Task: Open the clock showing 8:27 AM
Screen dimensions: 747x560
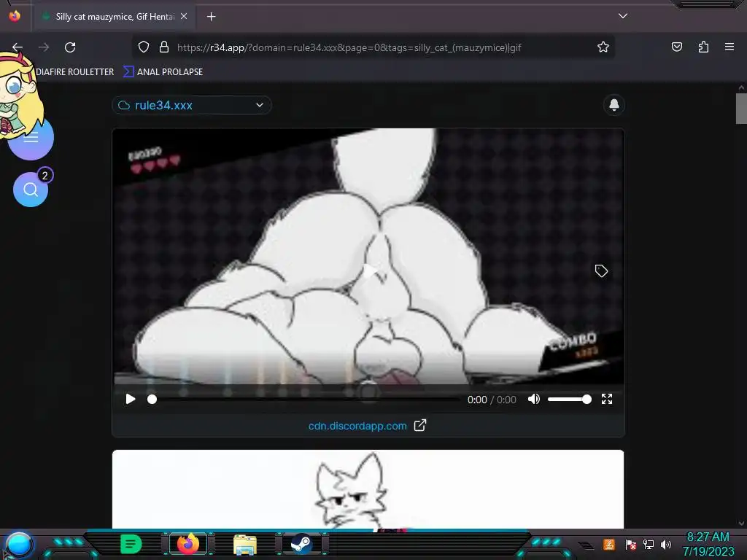Action: (x=708, y=544)
